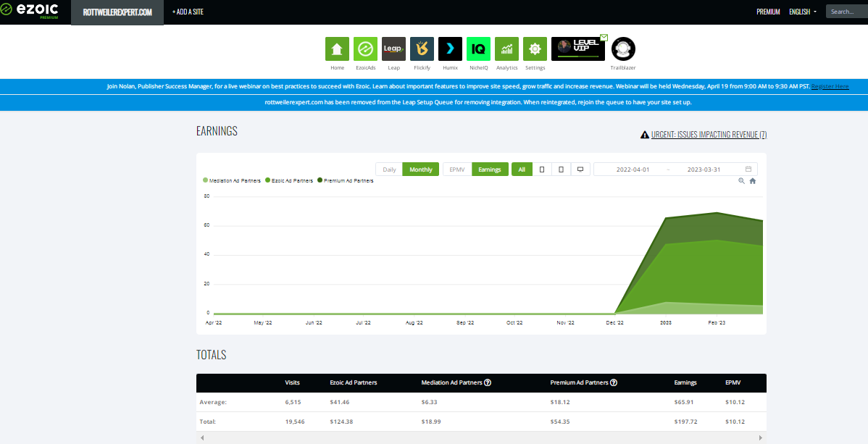Select the ROTTWEILEREXPERT.COM site tab

pyautogui.click(x=117, y=12)
